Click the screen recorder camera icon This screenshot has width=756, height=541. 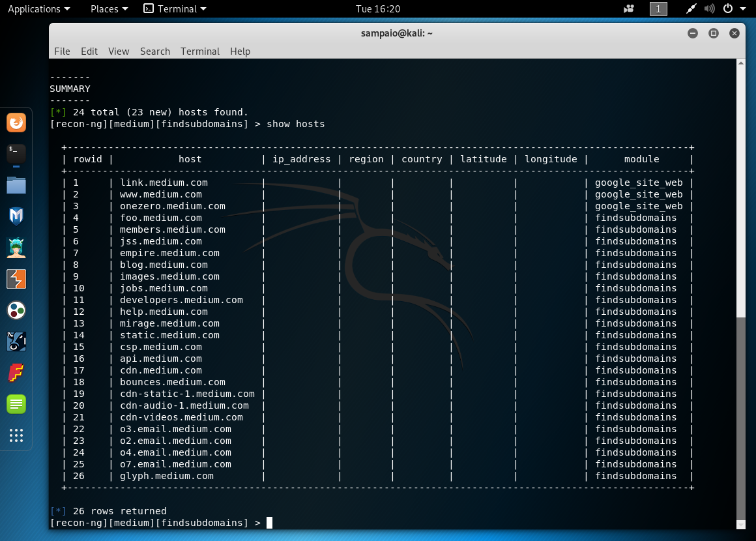point(629,9)
